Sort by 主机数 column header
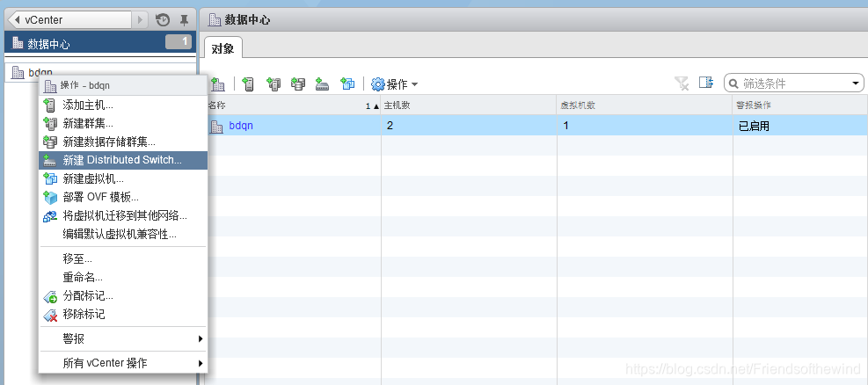 (469, 105)
